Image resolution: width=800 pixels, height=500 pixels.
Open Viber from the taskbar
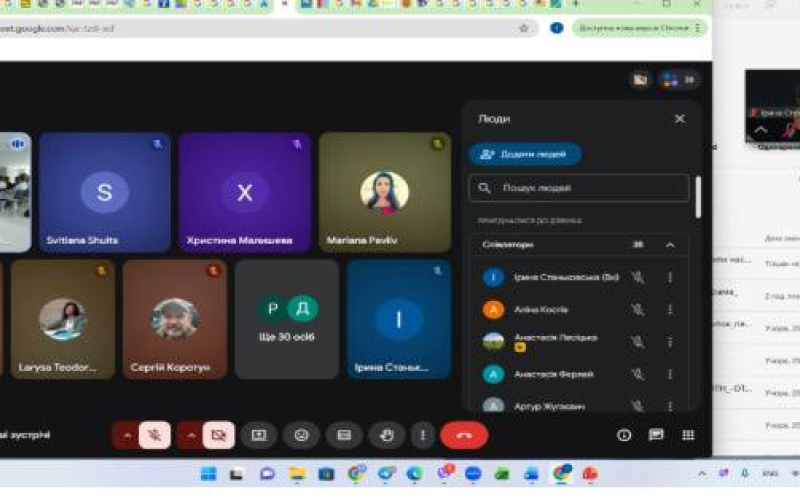[444, 473]
